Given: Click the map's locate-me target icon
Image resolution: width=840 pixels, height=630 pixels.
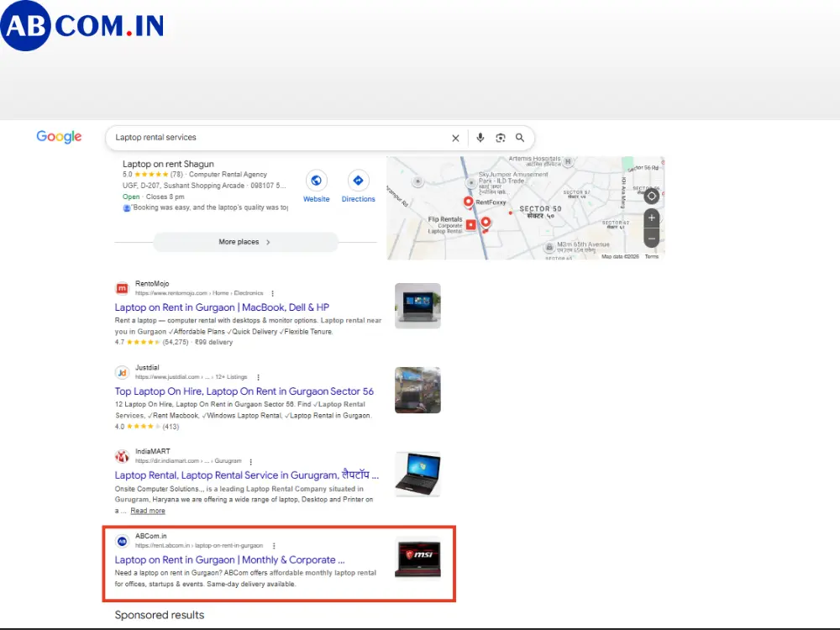Looking at the screenshot, I should coord(652,196).
